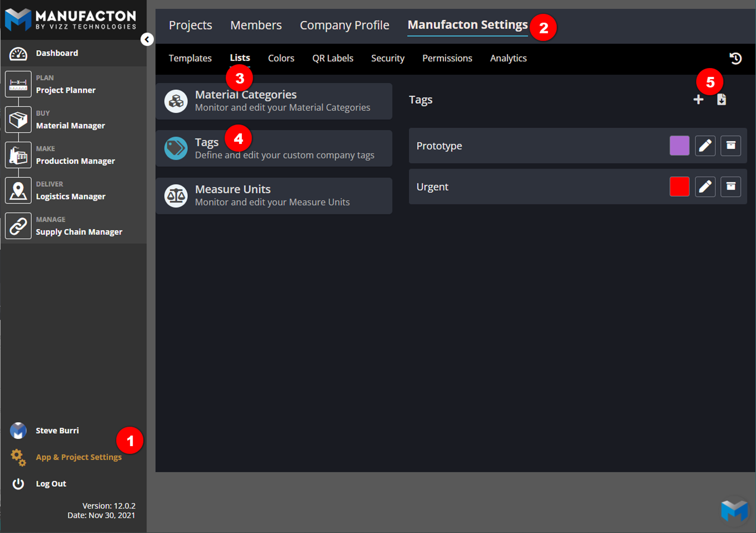Open the Material Manager module

(x=70, y=125)
